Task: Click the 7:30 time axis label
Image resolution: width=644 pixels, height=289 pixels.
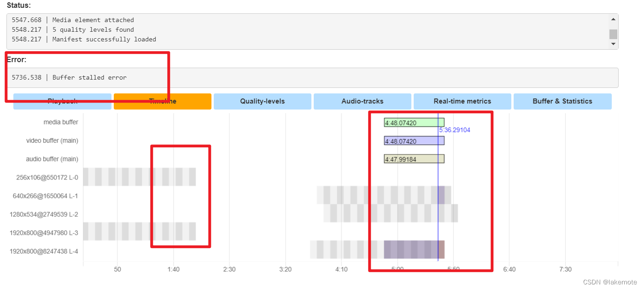Action: pyautogui.click(x=565, y=269)
